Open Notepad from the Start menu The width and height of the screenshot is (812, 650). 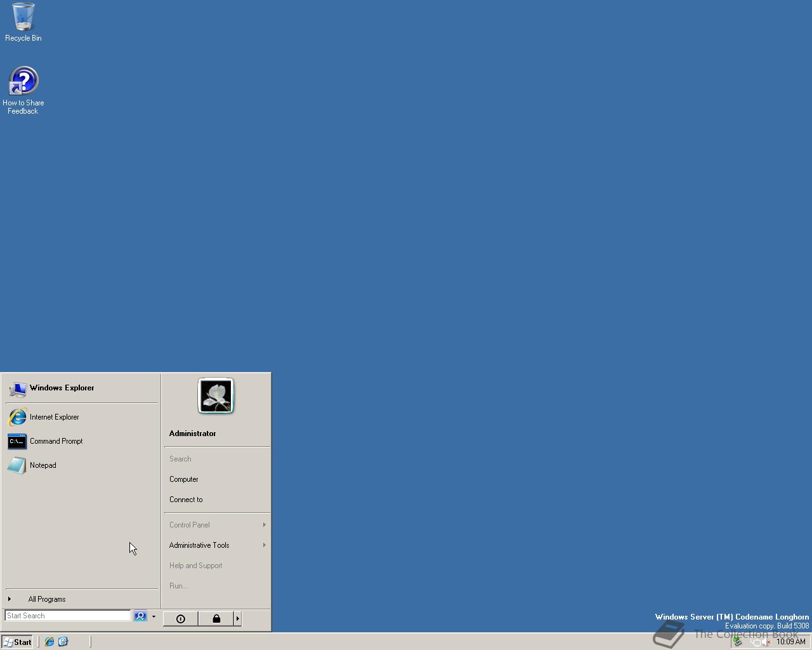tap(82, 465)
